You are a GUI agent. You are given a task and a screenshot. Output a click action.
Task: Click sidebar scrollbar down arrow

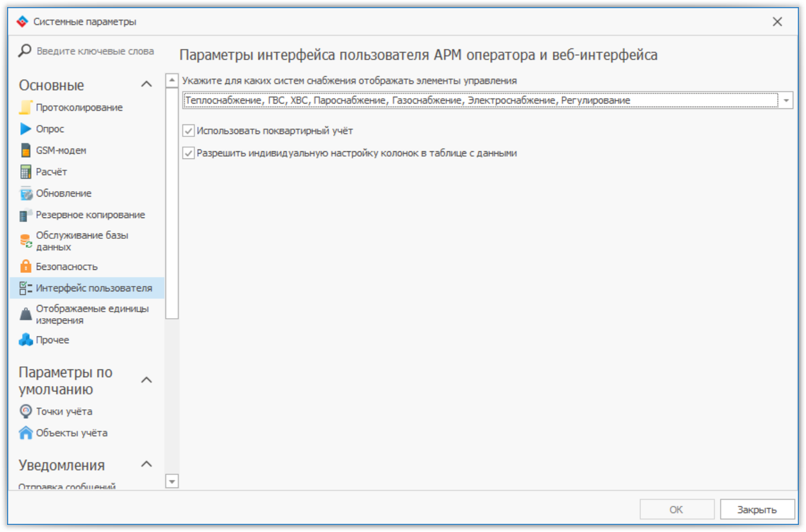click(x=172, y=480)
